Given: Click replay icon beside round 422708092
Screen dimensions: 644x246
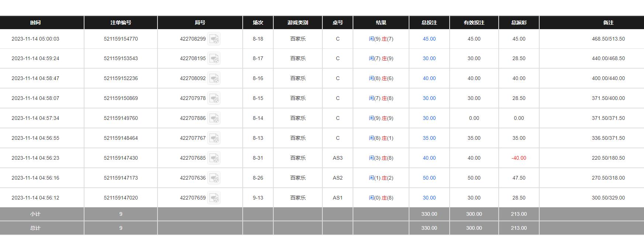Looking at the screenshot, I should (x=214, y=79).
